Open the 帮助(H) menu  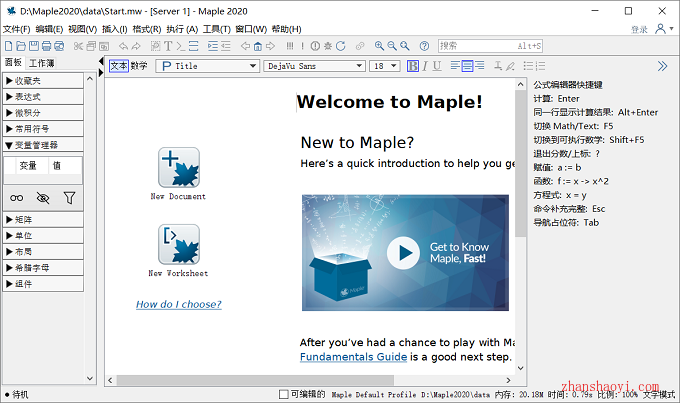tap(286, 29)
